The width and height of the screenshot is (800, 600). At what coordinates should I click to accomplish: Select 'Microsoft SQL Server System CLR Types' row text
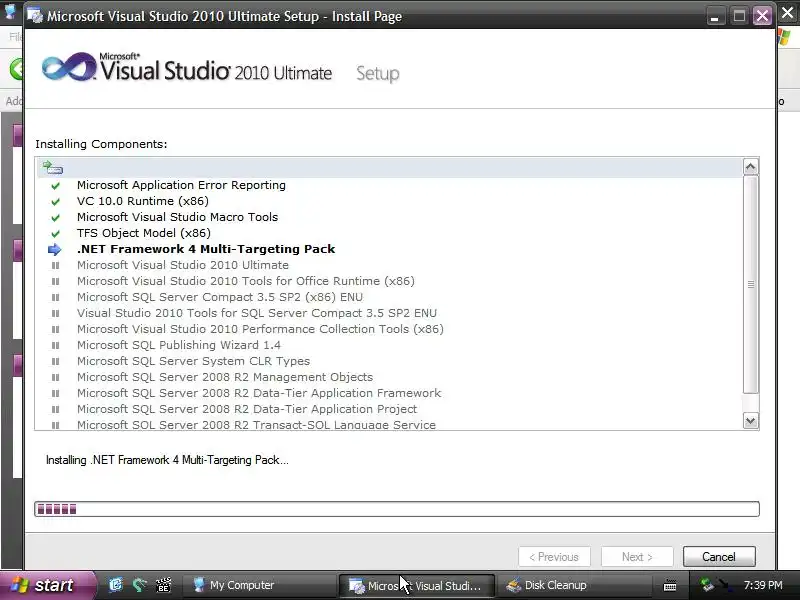point(193,361)
